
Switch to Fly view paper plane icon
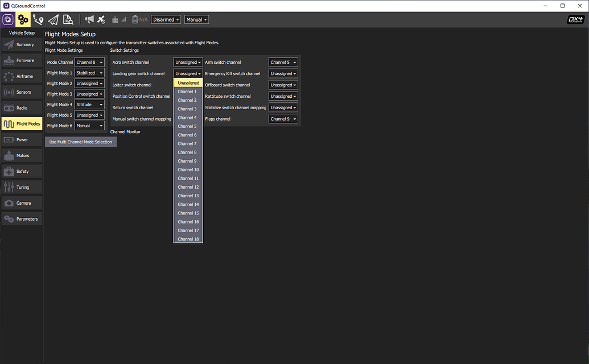[53, 20]
